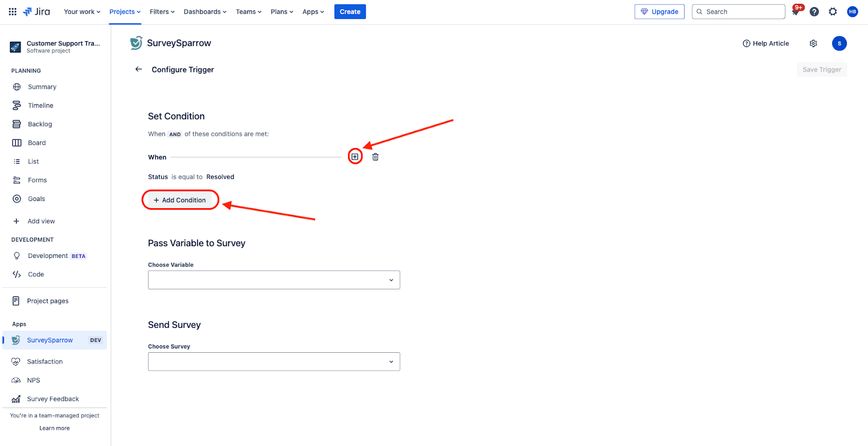Open the Help Article link
The height and width of the screenshot is (446, 868).
coord(766,43)
